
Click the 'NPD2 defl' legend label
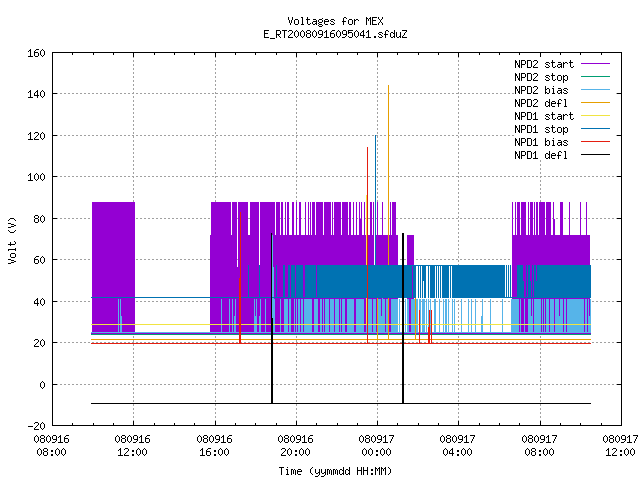pyautogui.click(x=541, y=103)
